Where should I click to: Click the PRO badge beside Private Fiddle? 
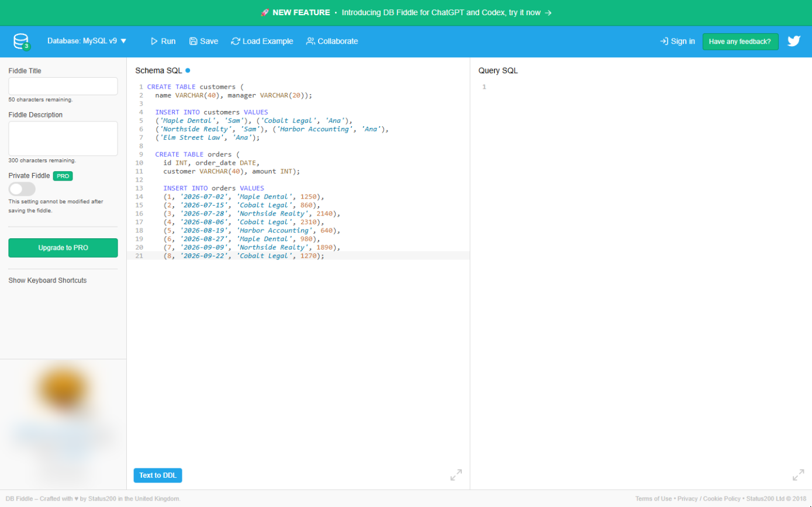(x=63, y=176)
